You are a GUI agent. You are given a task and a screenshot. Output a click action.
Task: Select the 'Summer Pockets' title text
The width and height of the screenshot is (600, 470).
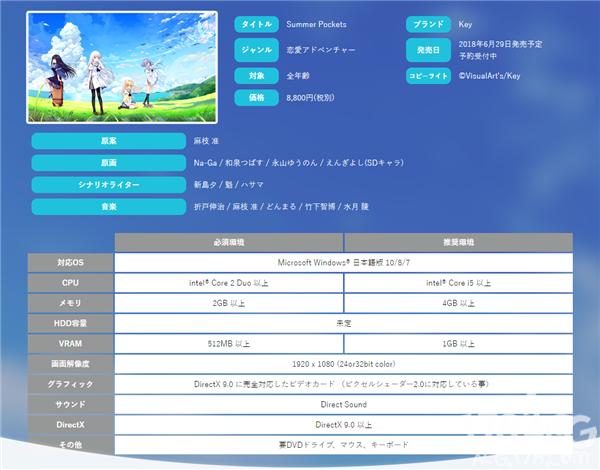click(316, 24)
